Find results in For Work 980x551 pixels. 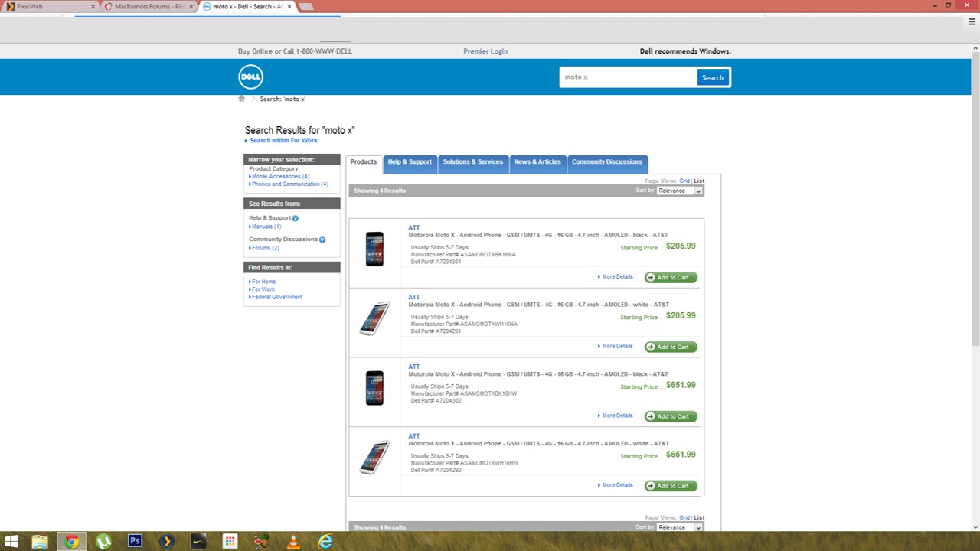(263, 289)
